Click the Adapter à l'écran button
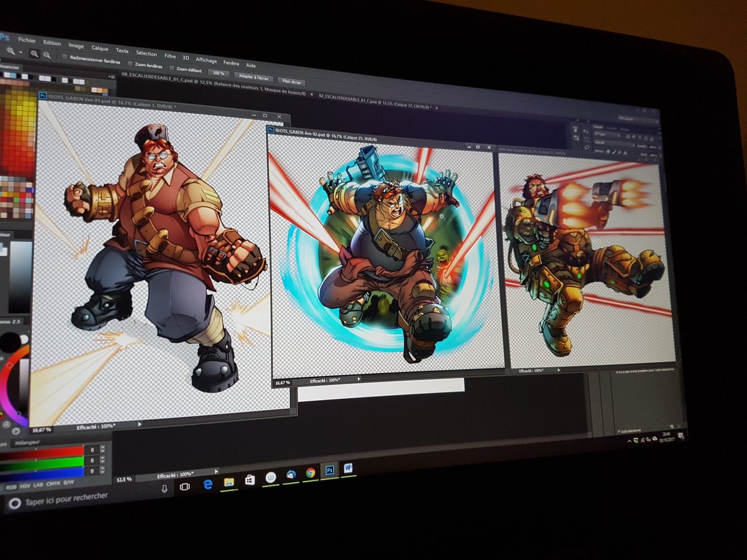 [x=253, y=77]
